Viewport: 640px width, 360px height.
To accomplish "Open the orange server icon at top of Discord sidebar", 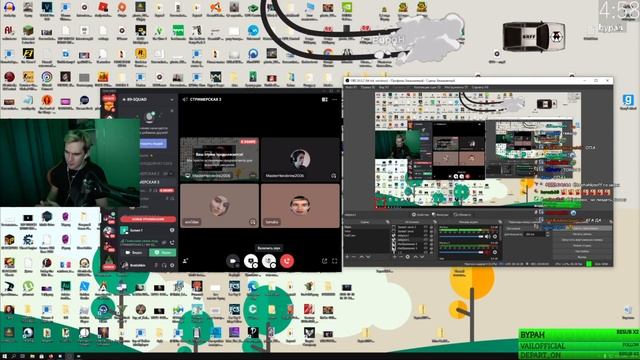I will point(109,107).
